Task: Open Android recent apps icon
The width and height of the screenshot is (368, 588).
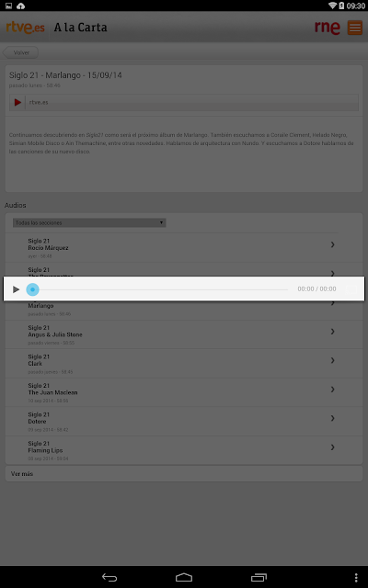Action: click(259, 578)
